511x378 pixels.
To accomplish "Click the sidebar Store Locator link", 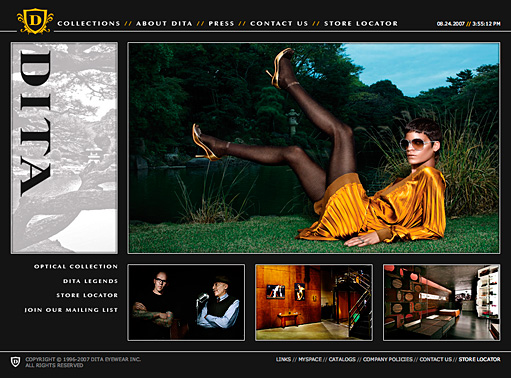I will click(87, 295).
